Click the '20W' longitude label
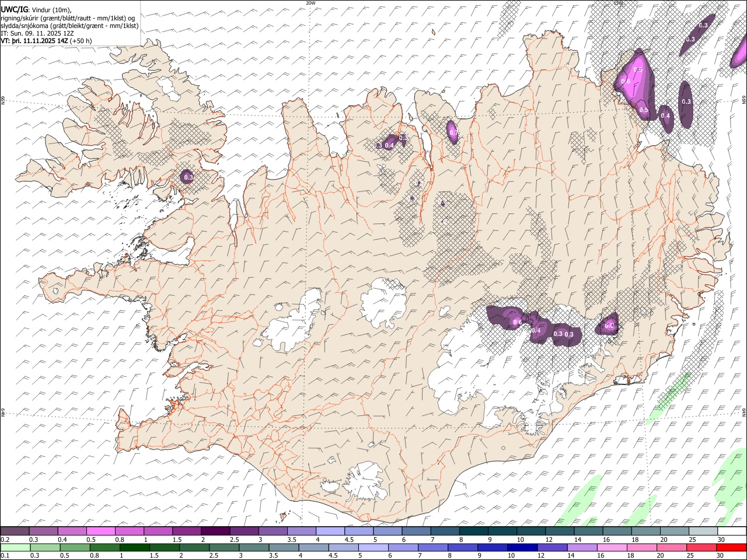 (310, 3)
